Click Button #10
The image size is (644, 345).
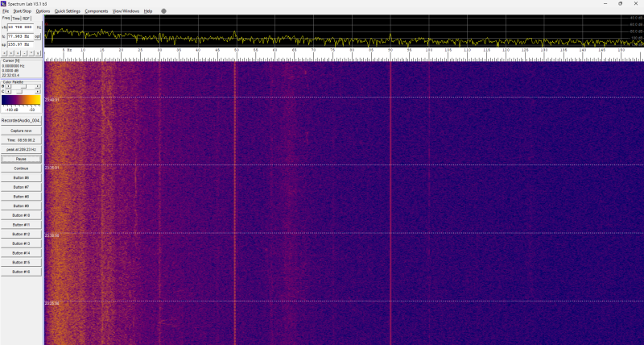pos(21,215)
